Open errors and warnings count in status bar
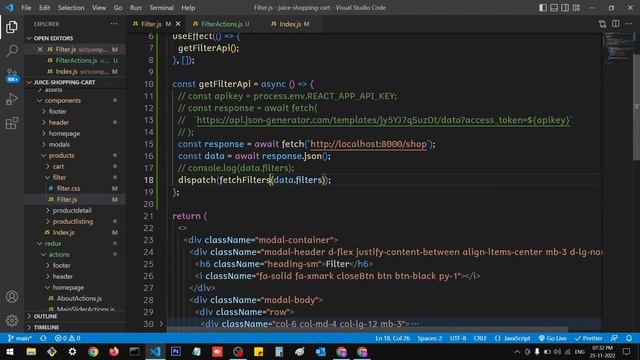The width and height of the screenshot is (640, 360). (x=67, y=338)
